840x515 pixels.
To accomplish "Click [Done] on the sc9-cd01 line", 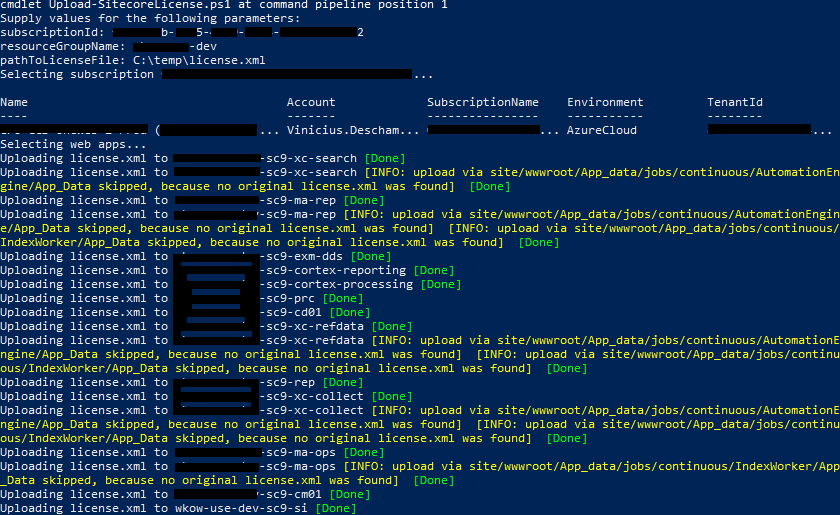I will [350, 312].
